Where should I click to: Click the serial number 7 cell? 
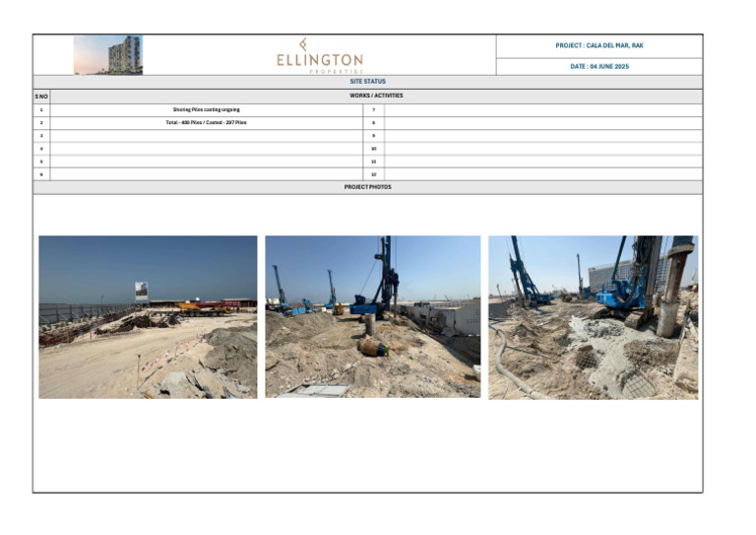click(374, 110)
